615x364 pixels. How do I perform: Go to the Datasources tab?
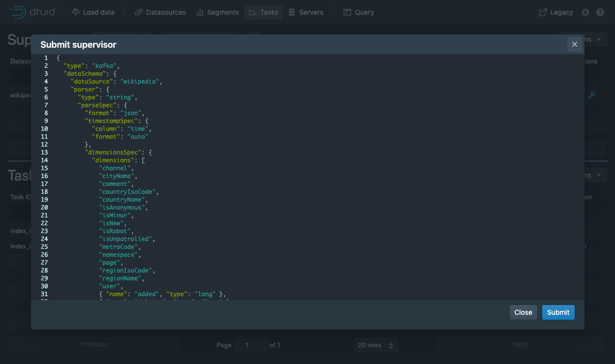pos(160,12)
